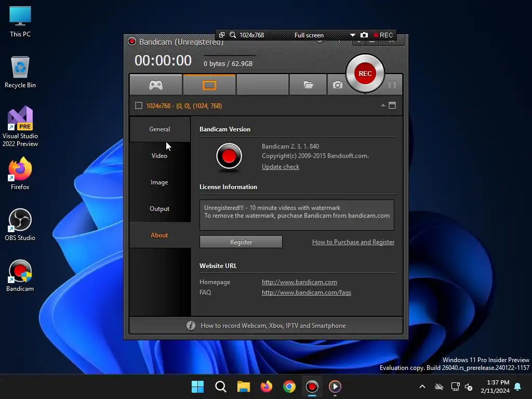Click the magnifier icon in the capture bar
This screenshot has height=399, width=532.
click(232, 35)
